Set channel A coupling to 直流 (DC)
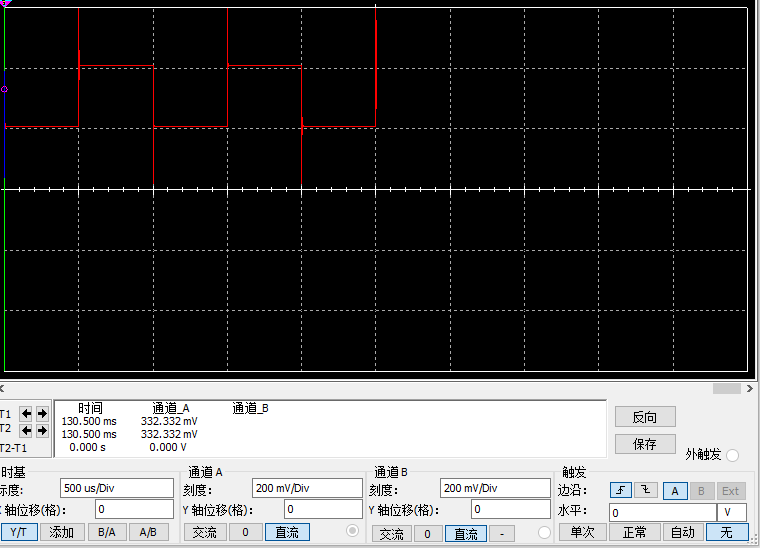The height and width of the screenshot is (548, 760). (287, 532)
